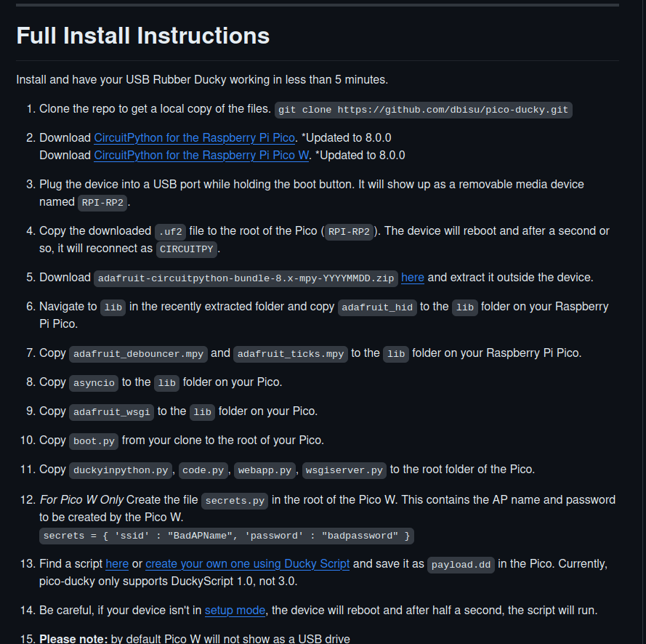Open the CircuitPython for Pico W link
This screenshot has height=644, width=646.
click(202, 155)
